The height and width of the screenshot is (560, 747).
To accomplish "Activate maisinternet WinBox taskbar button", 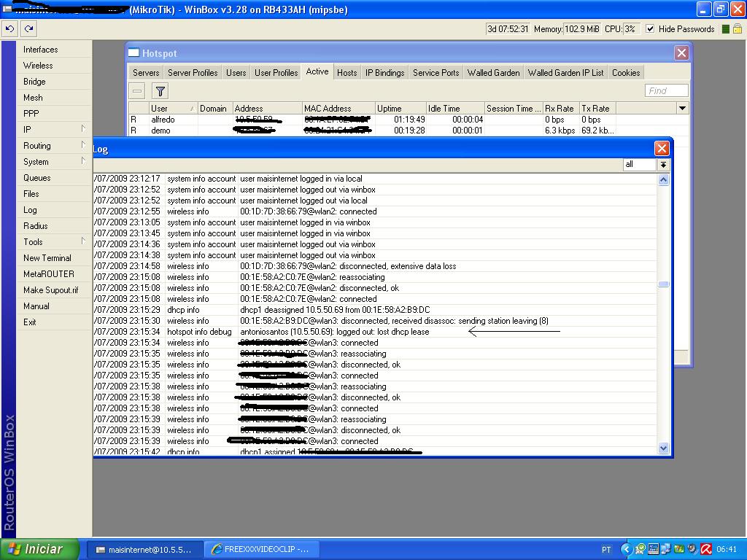I will tap(144, 550).
